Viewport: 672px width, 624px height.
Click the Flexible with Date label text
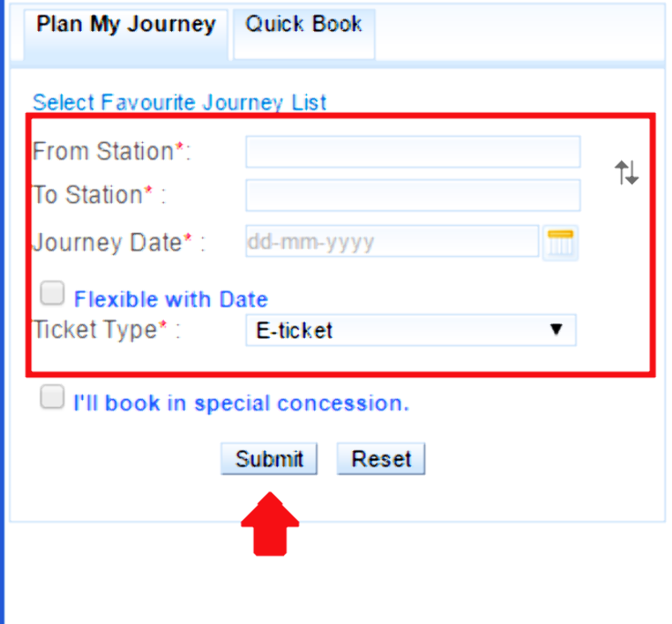click(171, 299)
